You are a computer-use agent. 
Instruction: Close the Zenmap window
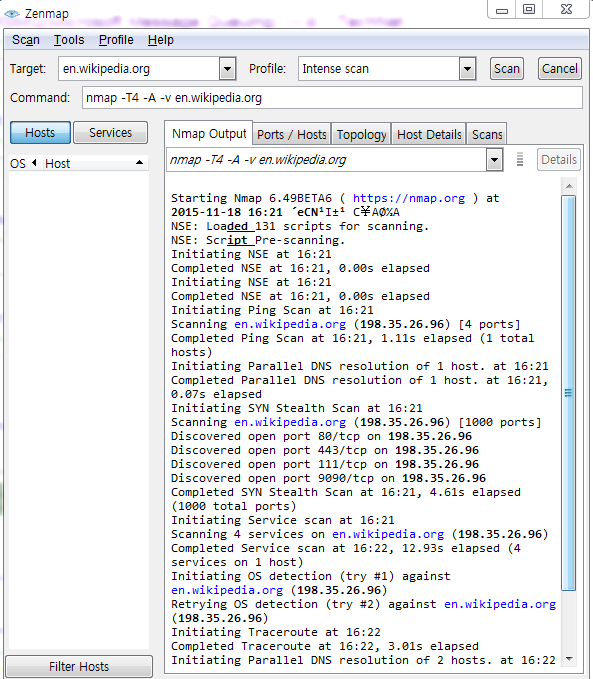pos(566,10)
